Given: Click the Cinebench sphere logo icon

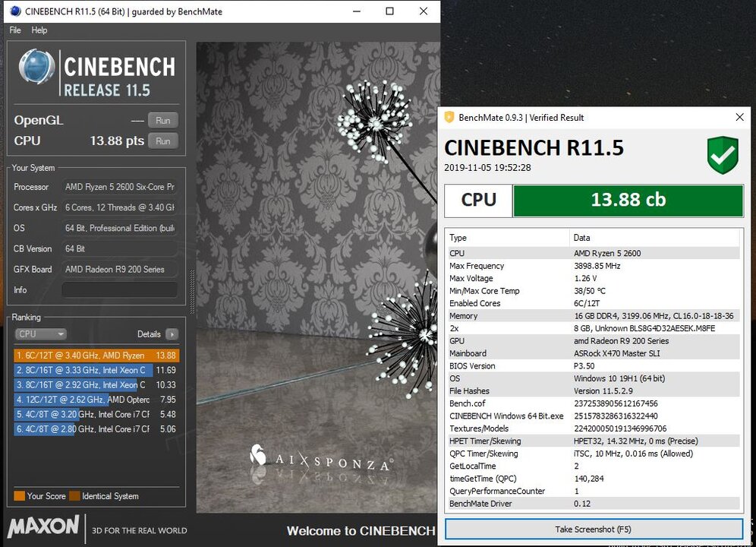Looking at the screenshot, I should click(36, 67).
